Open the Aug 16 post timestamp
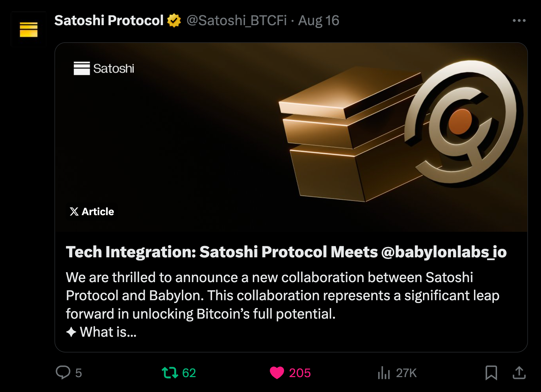This screenshot has width=541, height=392. point(319,21)
